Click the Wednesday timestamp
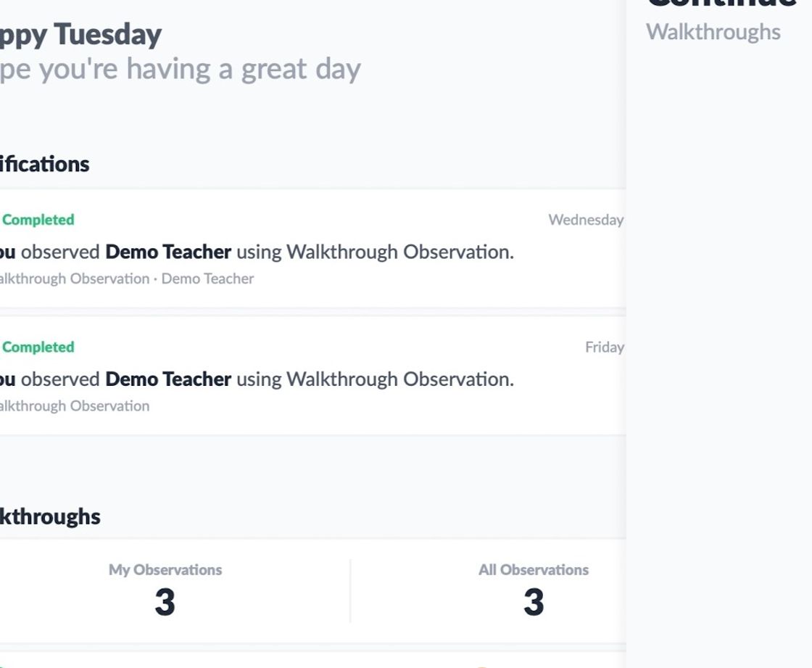Screen dimensions: 812x668 tap(585, 220)
